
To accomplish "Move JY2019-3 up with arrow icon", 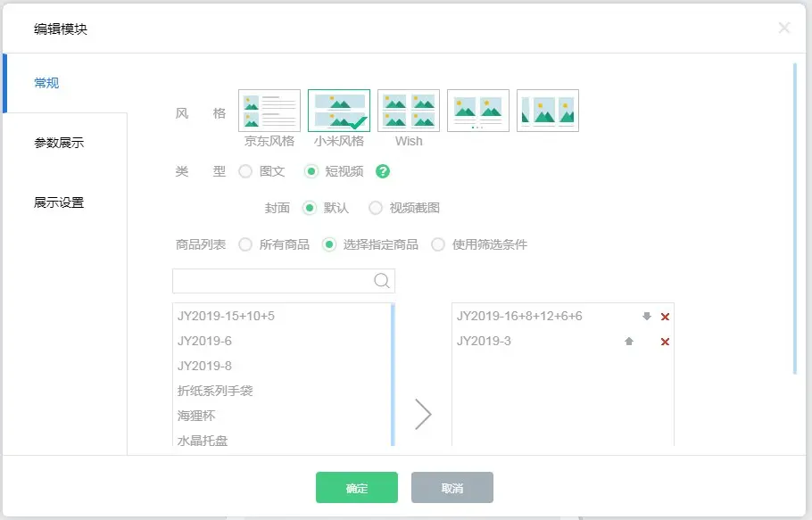I will point(629,342).
